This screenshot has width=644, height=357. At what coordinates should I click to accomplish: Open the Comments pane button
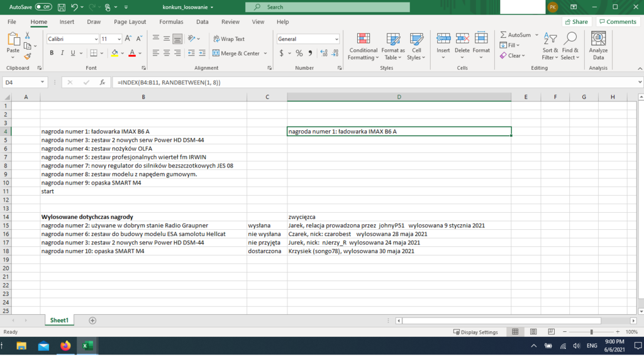[x=617, y=21]
